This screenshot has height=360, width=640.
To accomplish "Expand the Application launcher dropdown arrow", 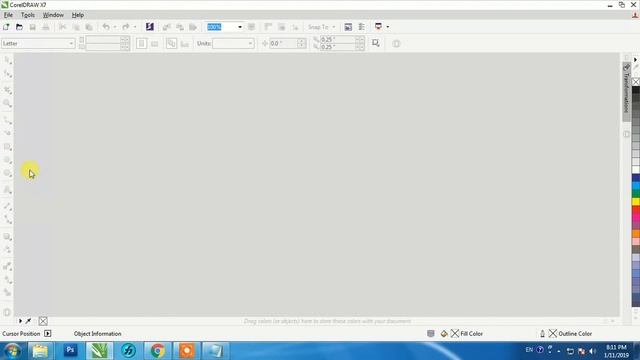I will [387, 27].
